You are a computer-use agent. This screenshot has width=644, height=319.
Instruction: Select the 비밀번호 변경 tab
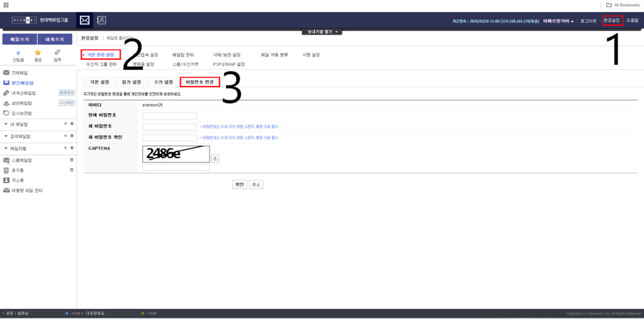(199, 82)
